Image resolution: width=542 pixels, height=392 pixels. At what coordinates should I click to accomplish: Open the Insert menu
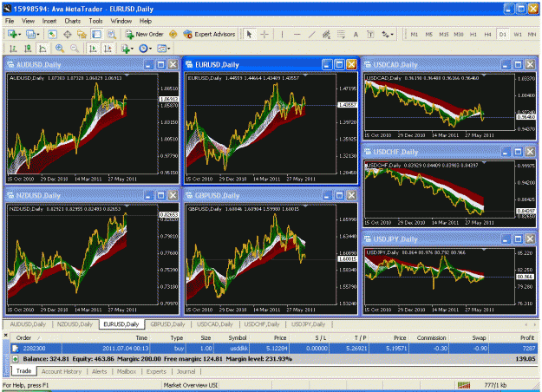tap(49, 21)
